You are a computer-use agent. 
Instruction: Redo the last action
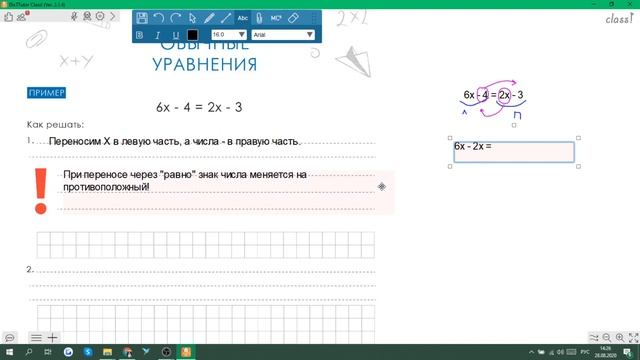[x=176, y=18]
